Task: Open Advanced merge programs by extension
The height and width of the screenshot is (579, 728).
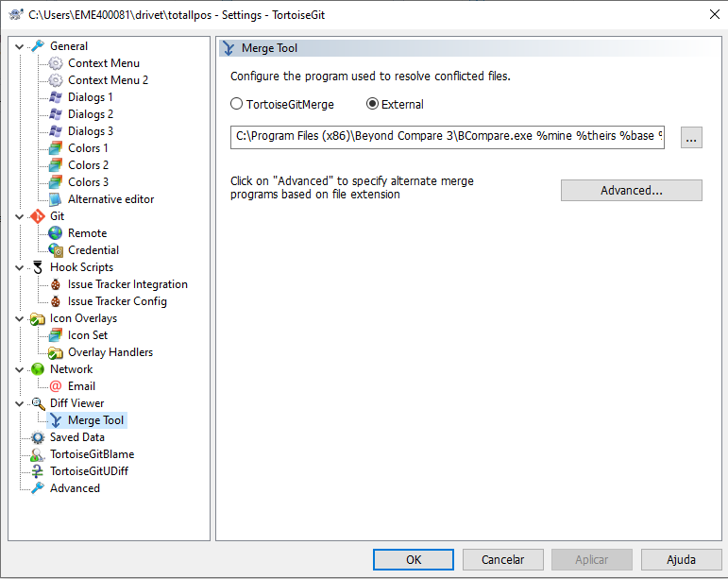Action: click(632, 191)
